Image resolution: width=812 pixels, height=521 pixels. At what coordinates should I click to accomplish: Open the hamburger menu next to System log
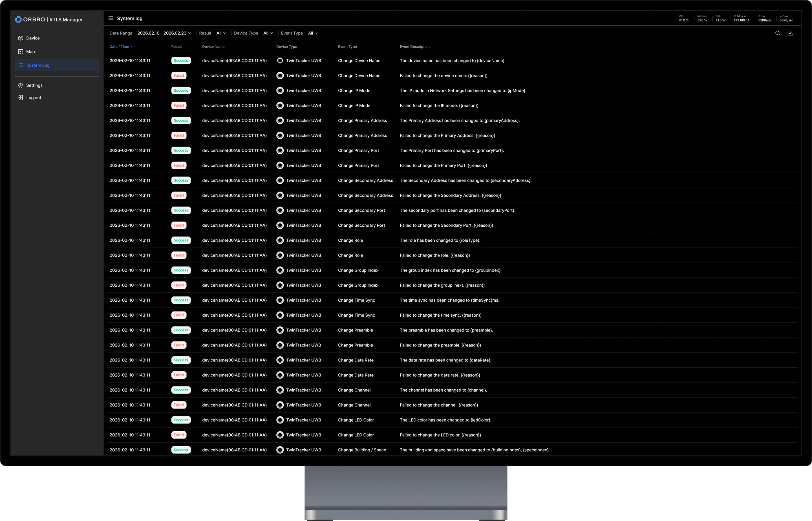click(111, 18)
